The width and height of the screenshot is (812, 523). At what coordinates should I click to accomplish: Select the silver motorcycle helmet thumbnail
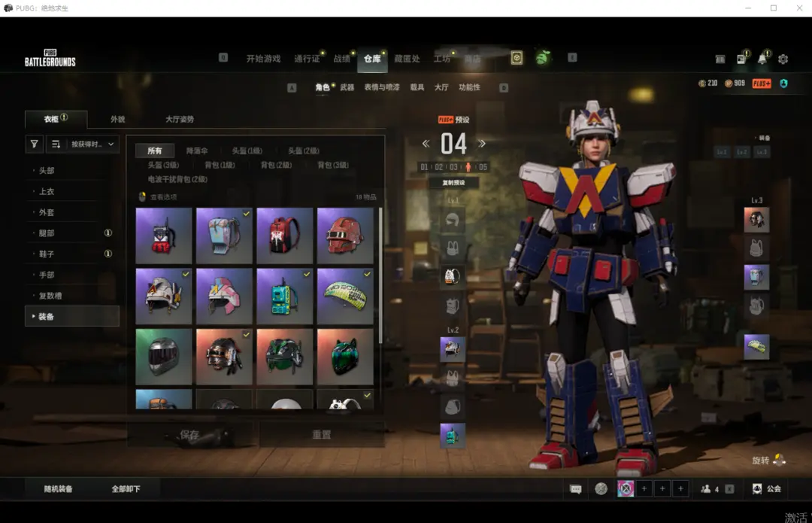pos(164,357)
